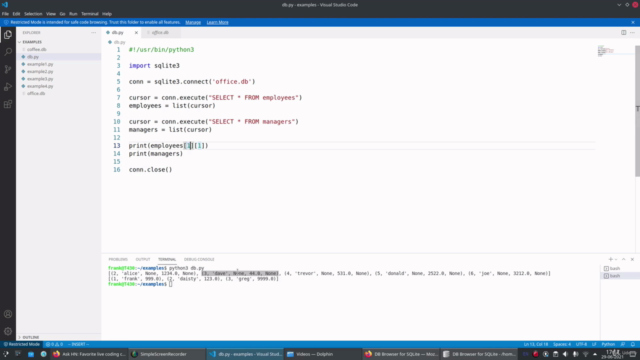Switch to the OUTPUT panel tab
This screenshot has height=360, width=640.
click(x=143, y=259)
